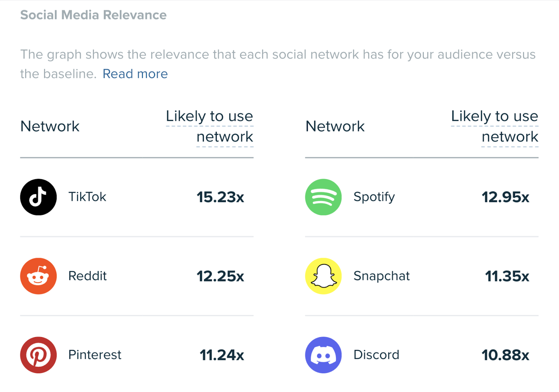This screenshot has height=392, width=559.
Task: Click the green Spotify waves logo
Action: click(x=323, y=197)
